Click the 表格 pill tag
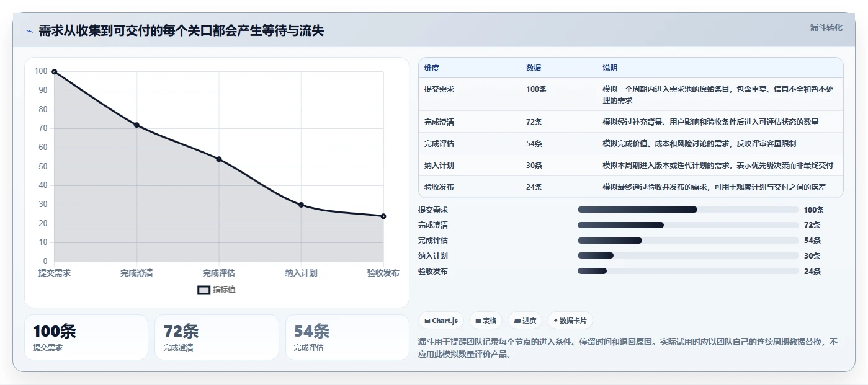The height and width of the screenshot is (385, 868). click(x=486, y=321)
